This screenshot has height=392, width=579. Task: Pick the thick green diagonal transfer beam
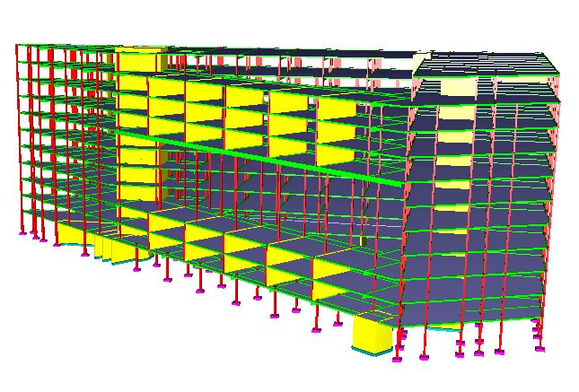click(x=259, y=157)
